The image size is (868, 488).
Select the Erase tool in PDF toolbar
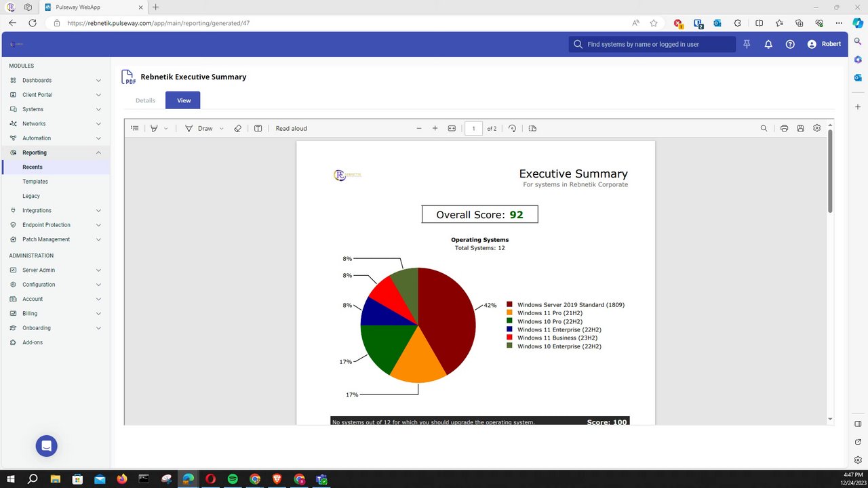(x=237, y=128)
